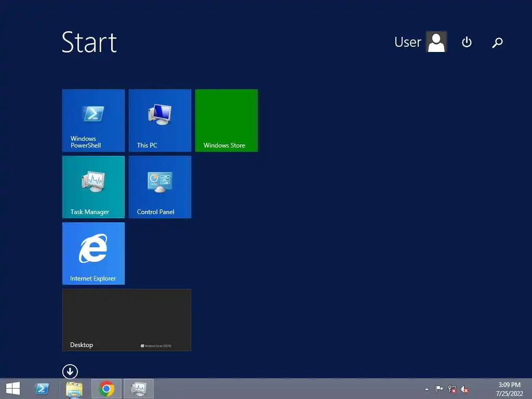Show all apps with the down arrow
The width and height of the screenshot is (532, 399).
pos(70,371)
